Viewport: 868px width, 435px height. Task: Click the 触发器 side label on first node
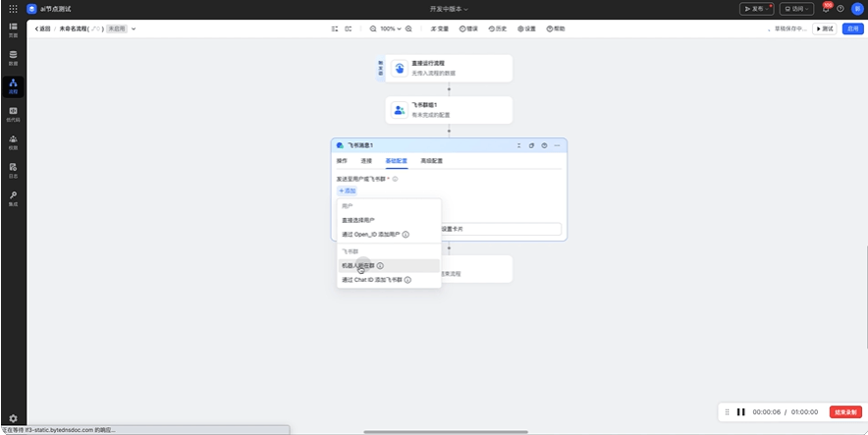tap(380, 68)
